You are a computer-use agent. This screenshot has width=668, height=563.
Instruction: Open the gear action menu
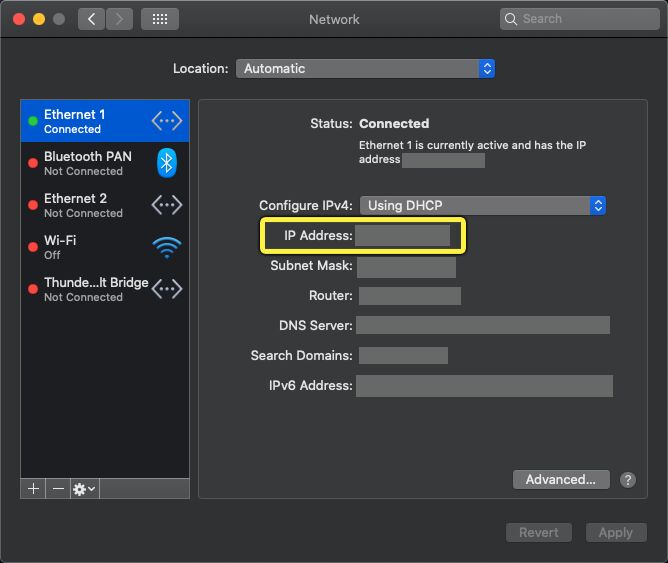tap(84, 488)
